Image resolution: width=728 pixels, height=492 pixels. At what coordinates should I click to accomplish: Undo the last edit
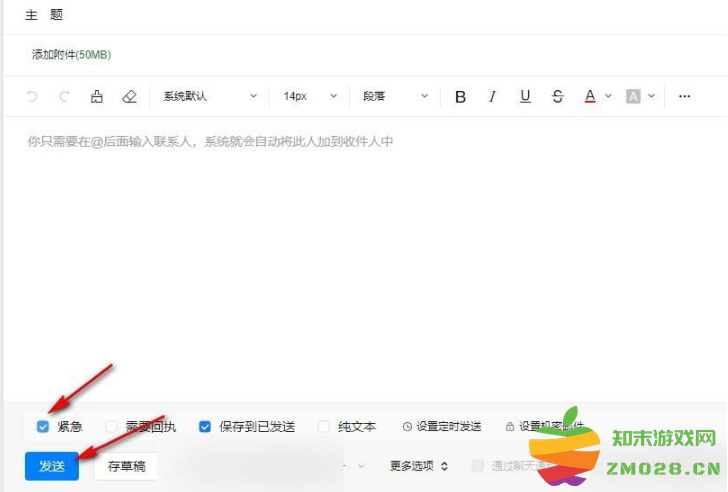32,97
